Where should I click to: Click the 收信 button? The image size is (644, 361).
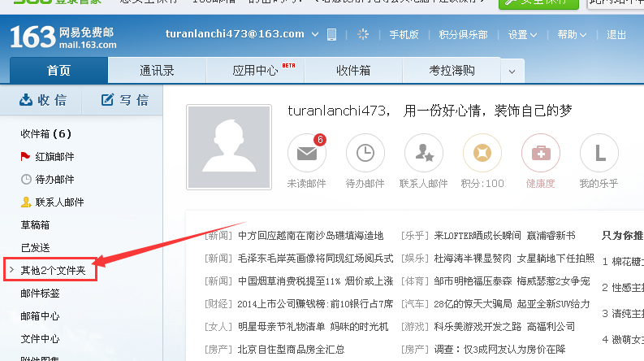pos(42,100)
